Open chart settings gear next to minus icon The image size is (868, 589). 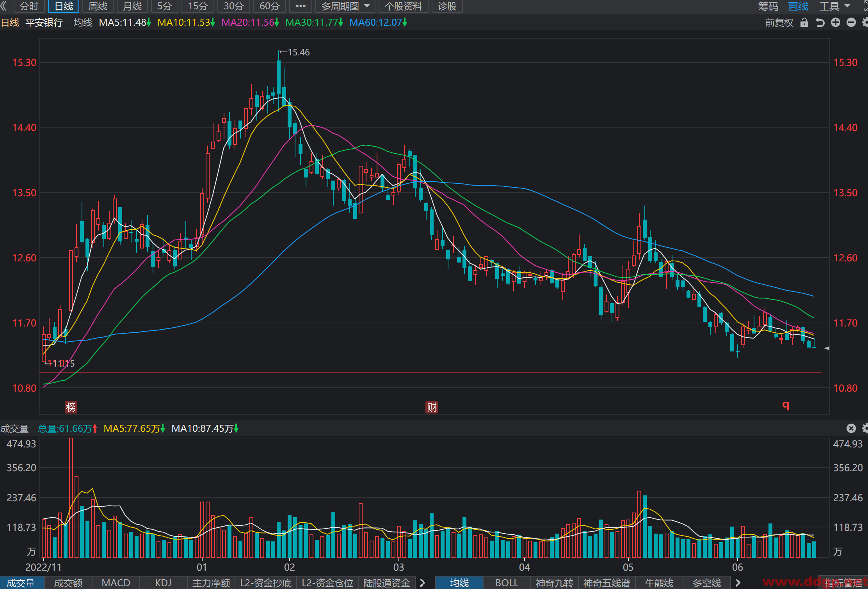[x=864, y=22]
